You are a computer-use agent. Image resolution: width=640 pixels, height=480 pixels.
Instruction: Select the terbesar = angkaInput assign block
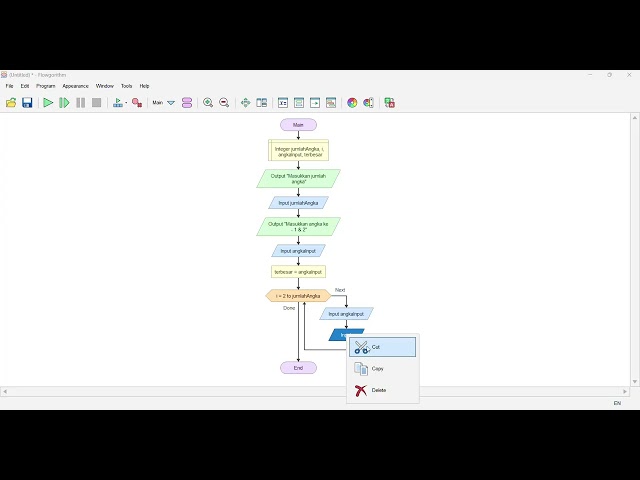[x=298, y=272]
